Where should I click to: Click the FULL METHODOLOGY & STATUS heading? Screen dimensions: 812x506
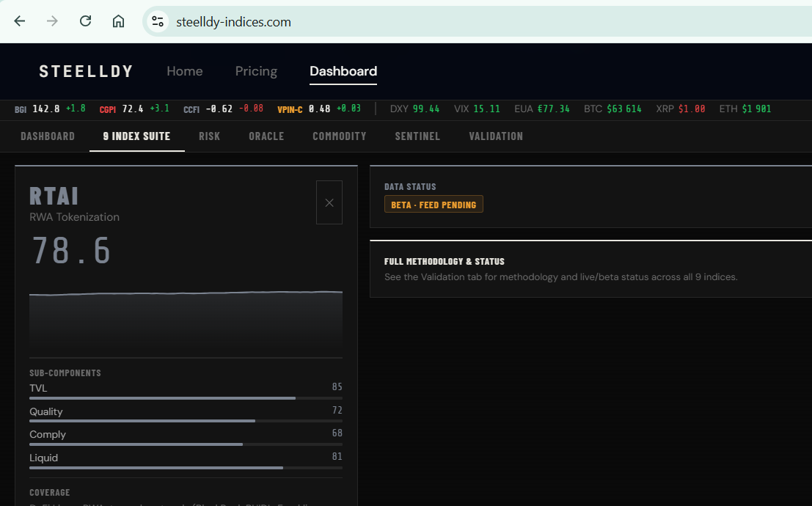tap(445, 262)
